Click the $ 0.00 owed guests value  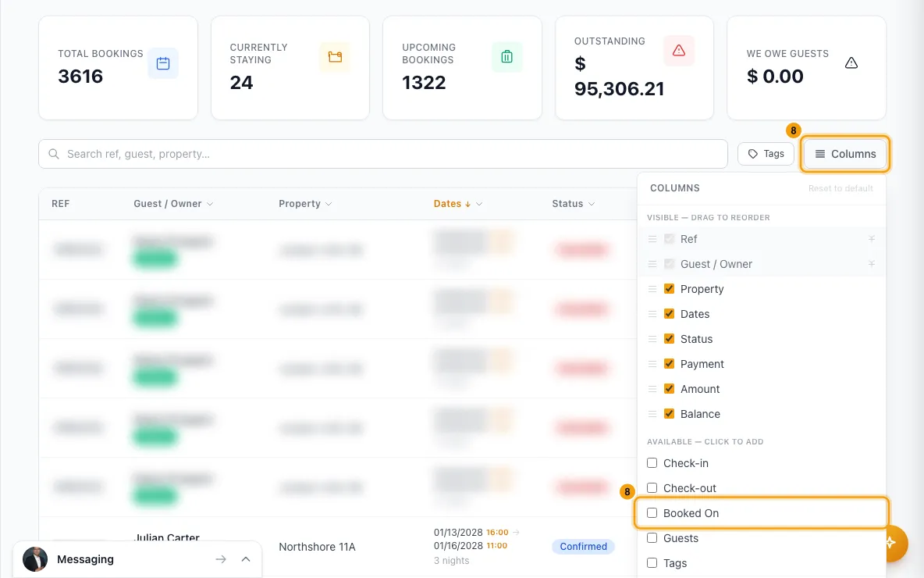(x=775, y=76)
